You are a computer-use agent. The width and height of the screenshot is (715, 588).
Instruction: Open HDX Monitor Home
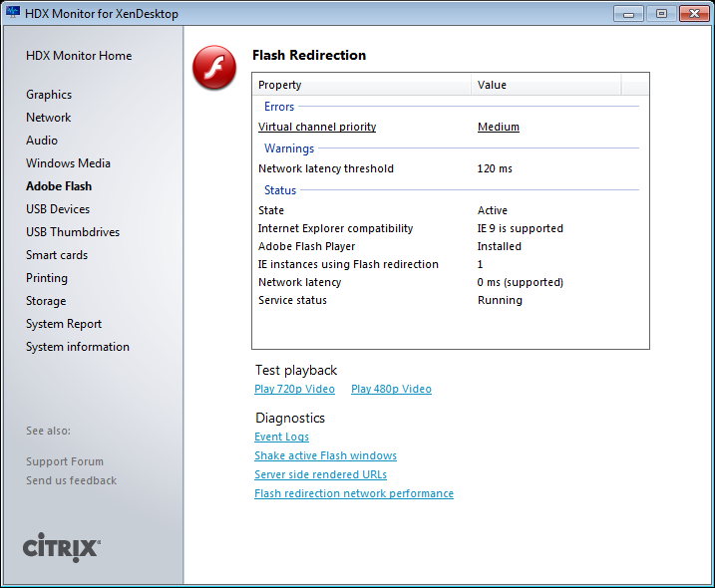click(x=79, y=56)
